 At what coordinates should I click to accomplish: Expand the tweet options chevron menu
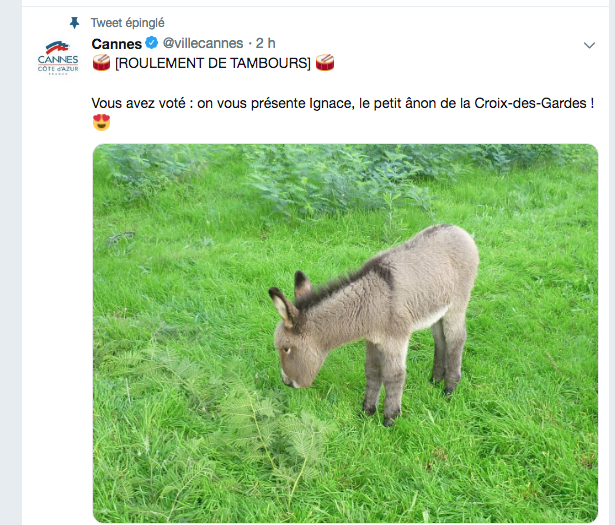point(589,45)
